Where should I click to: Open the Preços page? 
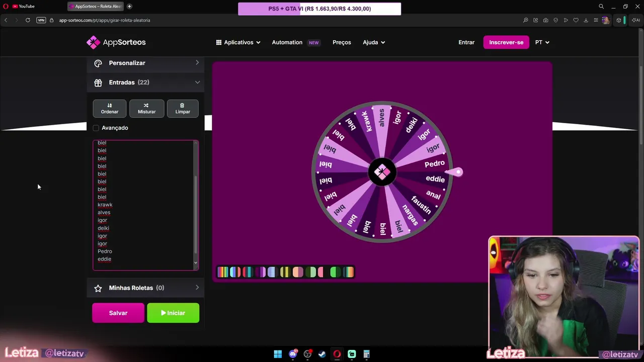point(342,42)
